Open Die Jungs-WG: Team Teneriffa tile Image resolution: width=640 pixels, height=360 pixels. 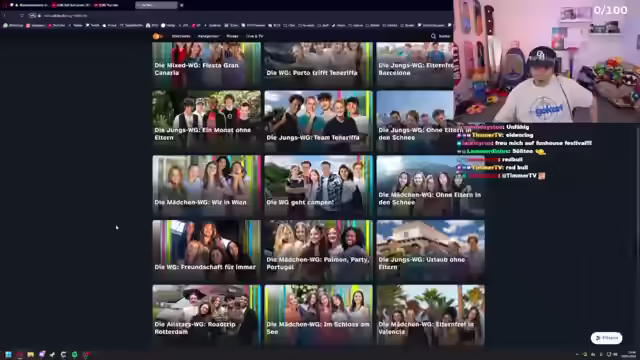point(318,121)
